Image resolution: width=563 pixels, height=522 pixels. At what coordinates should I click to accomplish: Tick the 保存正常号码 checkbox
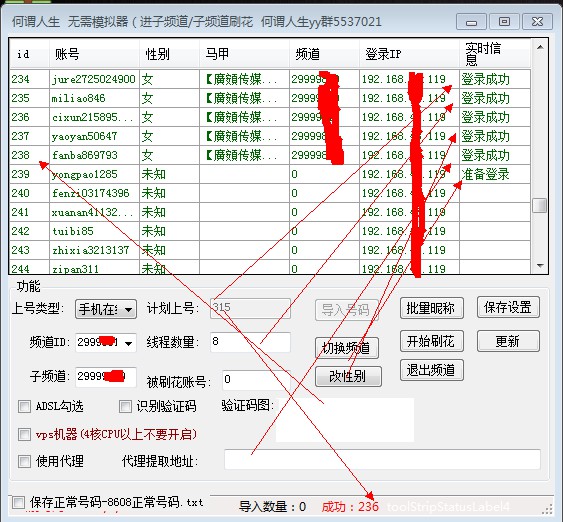point(18,502)
